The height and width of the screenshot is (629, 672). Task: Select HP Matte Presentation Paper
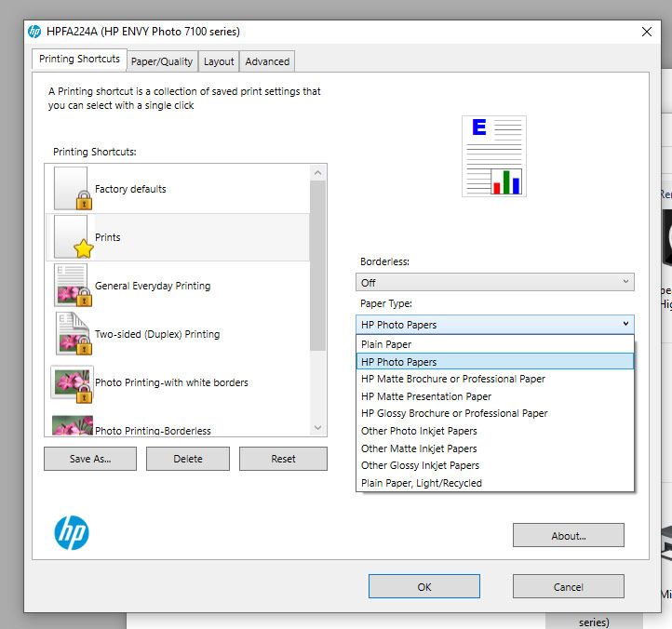[494, 396]
